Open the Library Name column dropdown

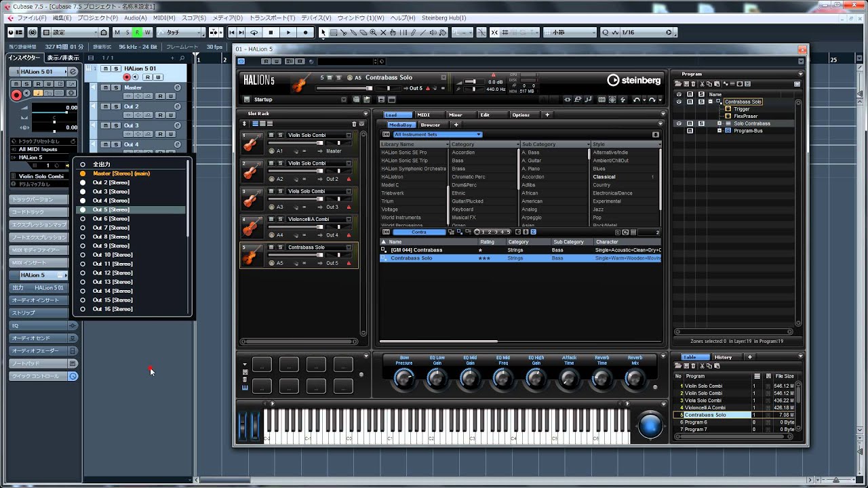(x=446, y=144)
